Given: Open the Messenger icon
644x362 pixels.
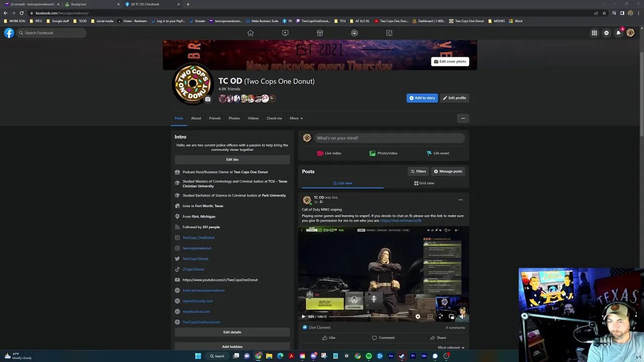Looking at the screenshot, I should (606, 33).
